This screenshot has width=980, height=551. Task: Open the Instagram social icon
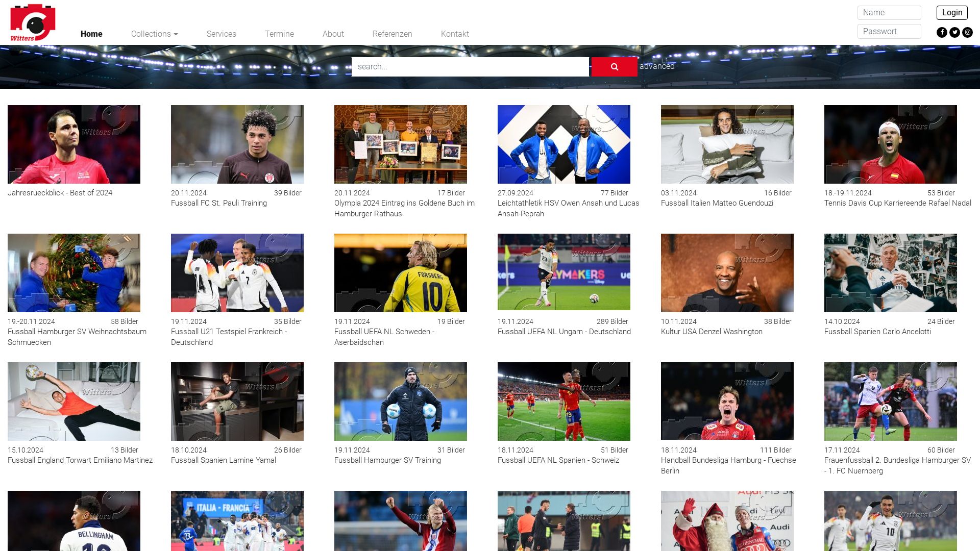click(x=967, y=33)
